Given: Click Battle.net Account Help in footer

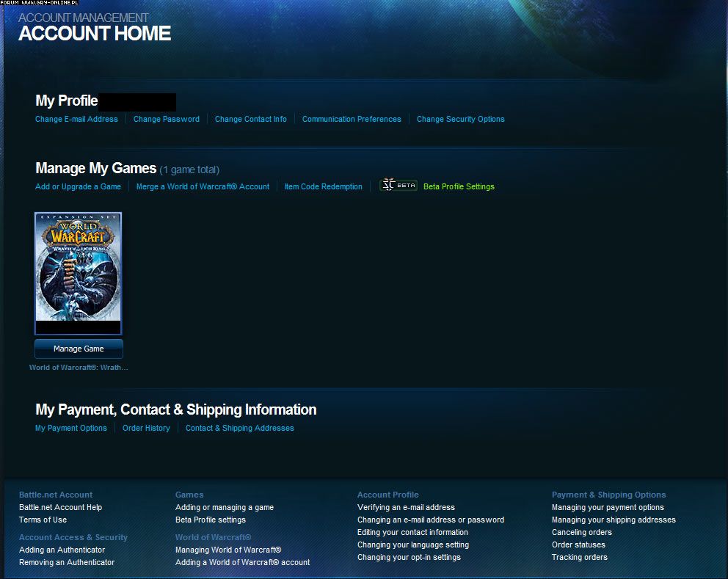Looking at the screenshot, I should 60,507.
